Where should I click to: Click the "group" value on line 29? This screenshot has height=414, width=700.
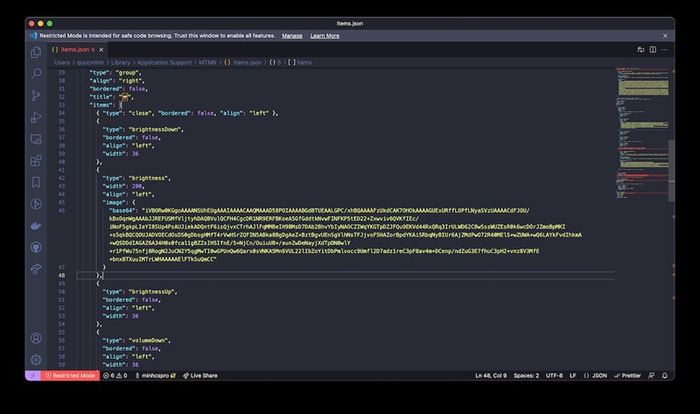tap(129, 72)
